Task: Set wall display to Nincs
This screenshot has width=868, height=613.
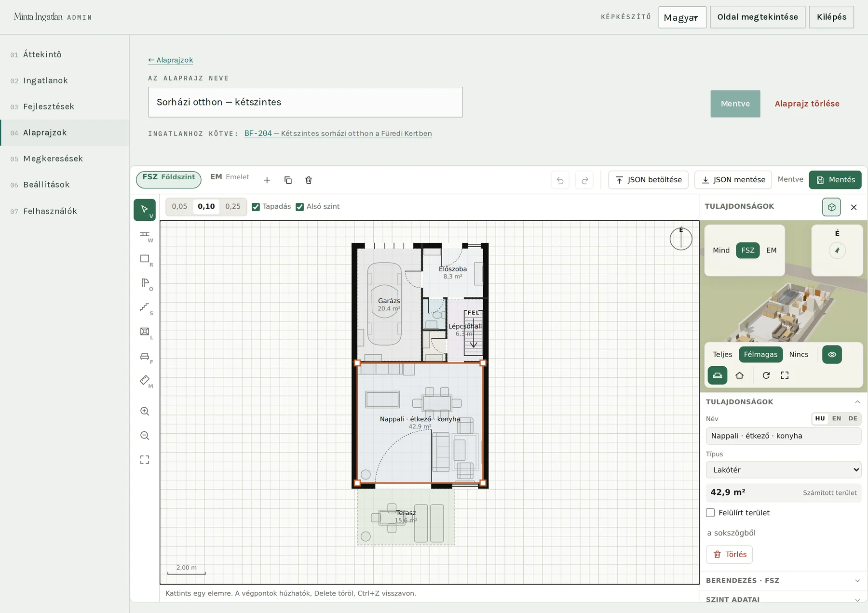Action: (x=799, y=355)
